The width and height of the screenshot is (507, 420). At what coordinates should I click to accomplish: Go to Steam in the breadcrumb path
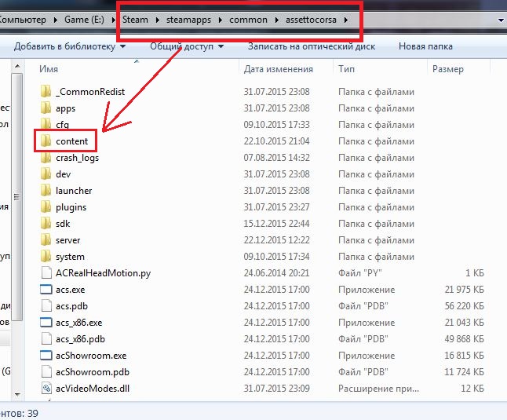135,20
